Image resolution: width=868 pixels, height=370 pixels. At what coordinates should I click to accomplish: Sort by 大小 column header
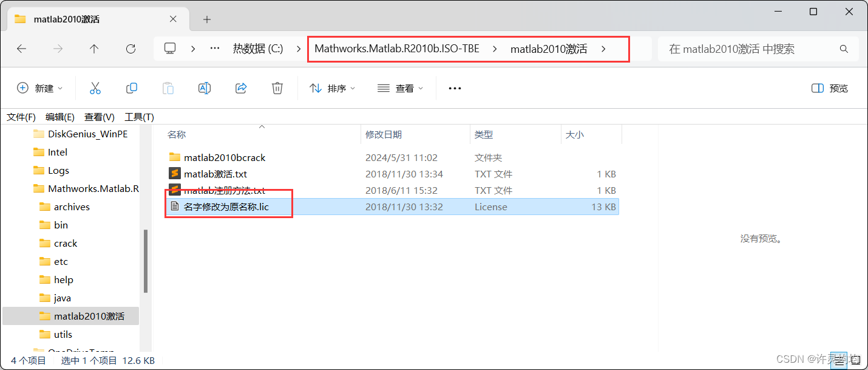[575, 134]
